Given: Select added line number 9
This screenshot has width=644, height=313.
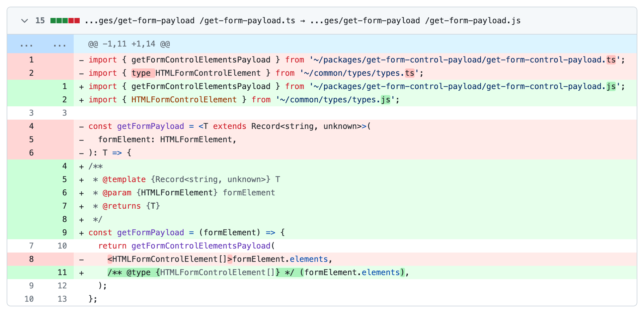Looking at the screenshot, I should point(64,233).
